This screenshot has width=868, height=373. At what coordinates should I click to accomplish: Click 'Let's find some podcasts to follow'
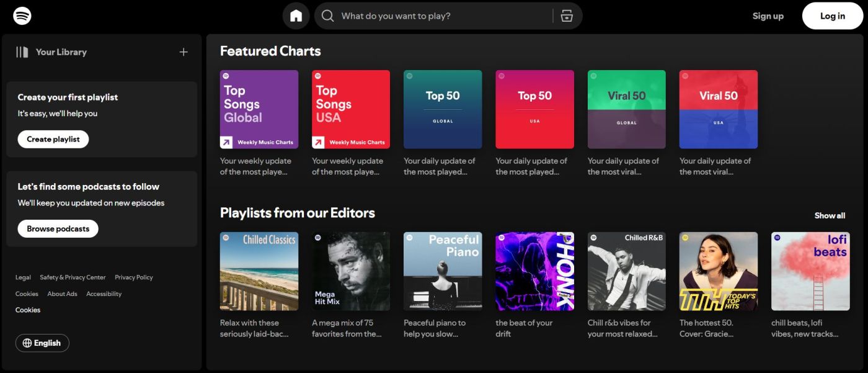pos(89,186)
